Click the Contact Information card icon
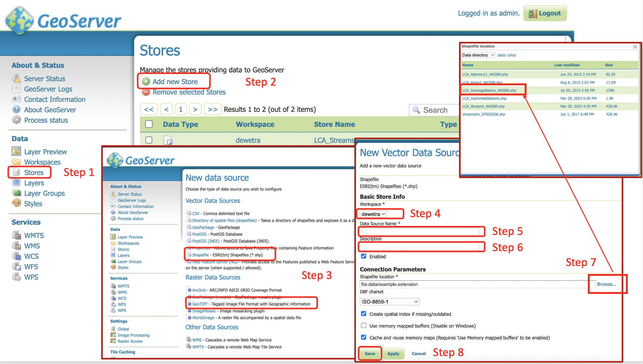Image resolution: width=643 pixels, height=364 pixels. (16, 99)
